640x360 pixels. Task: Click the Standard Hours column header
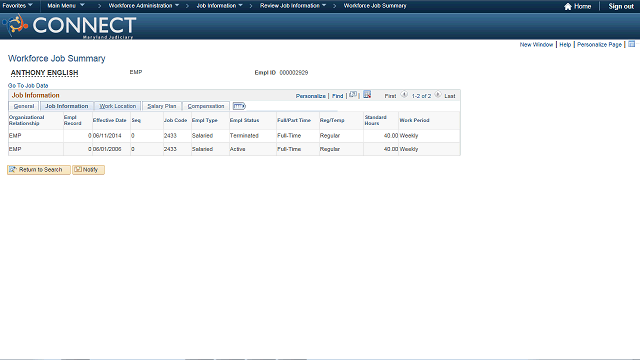click(376, 120)
